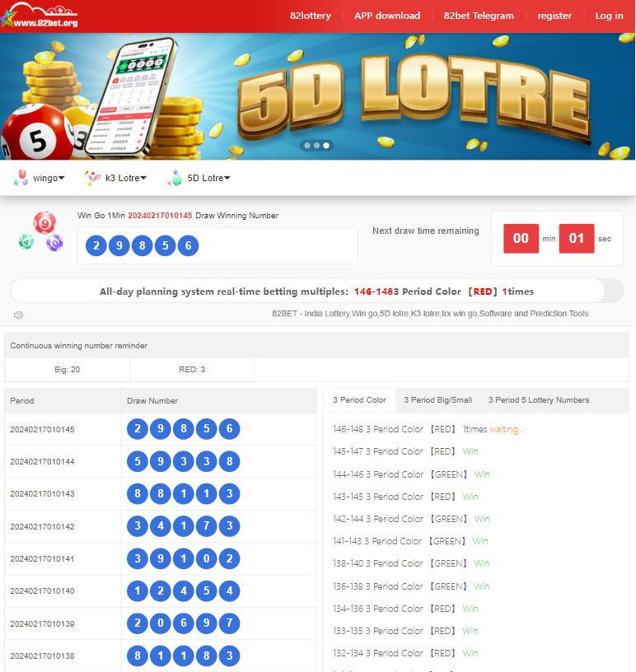The image size is (636, 672).
Task: Click the 82bet.org site logo
Action: (x=40, y=16)
